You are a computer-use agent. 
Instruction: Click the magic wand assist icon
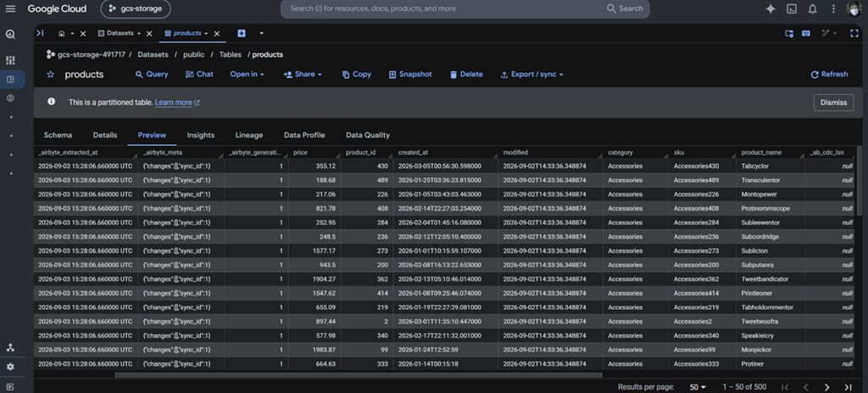[x=826, y=34]
